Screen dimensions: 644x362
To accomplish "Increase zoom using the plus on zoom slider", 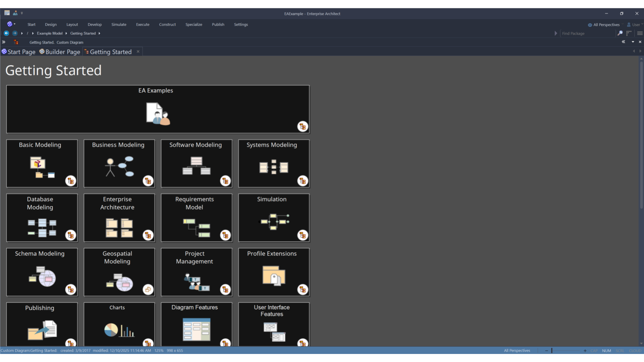I will pos(585,350).
